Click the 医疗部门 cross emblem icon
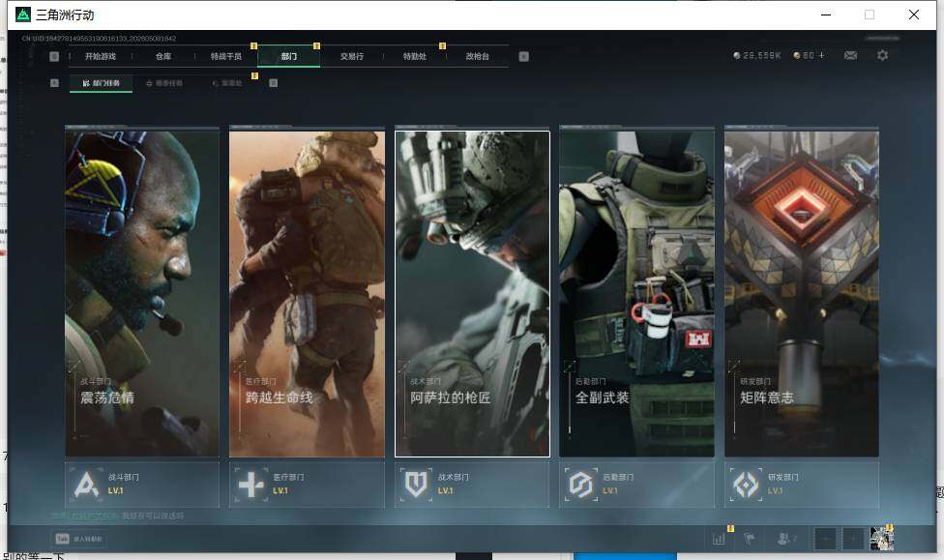944x560 pixels. [251, 485]
